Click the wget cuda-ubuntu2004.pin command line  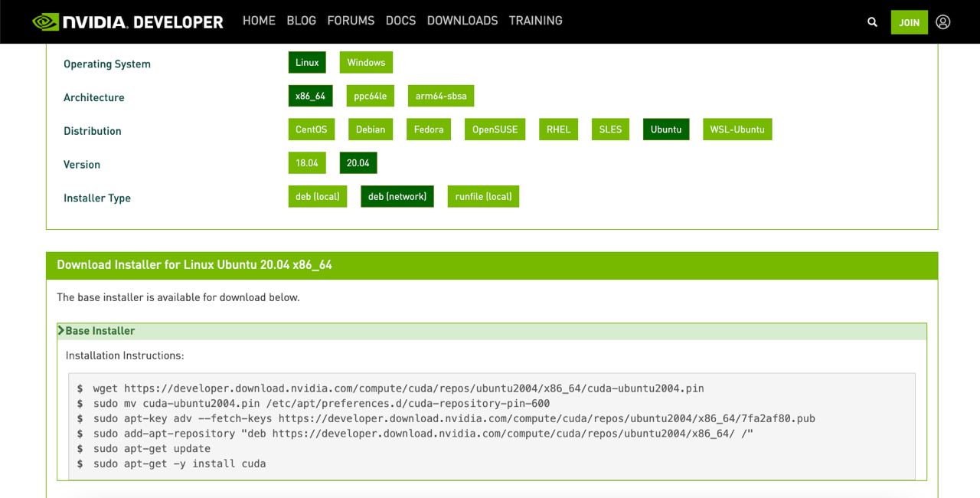click(398, 388)
